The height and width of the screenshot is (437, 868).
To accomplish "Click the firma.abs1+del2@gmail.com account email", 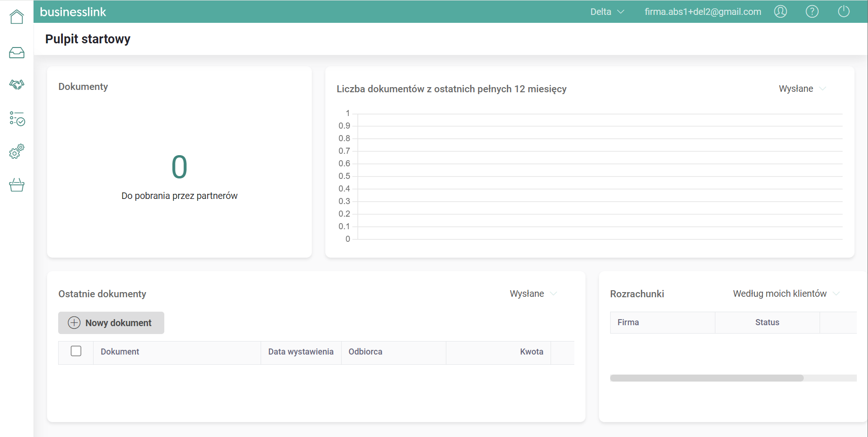I will click(x=703, y=12).
